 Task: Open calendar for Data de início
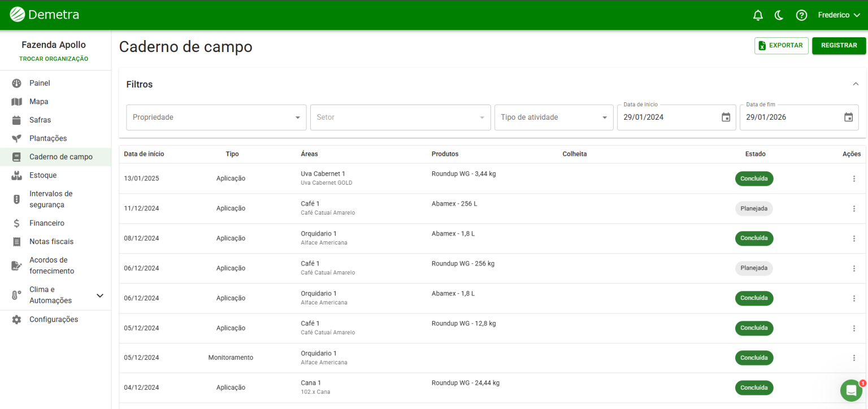pyautogui.click(x=726, y=118)
